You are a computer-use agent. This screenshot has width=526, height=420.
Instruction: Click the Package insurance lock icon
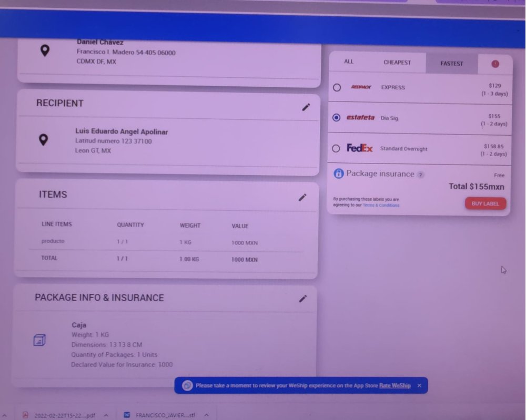(338, 173)
